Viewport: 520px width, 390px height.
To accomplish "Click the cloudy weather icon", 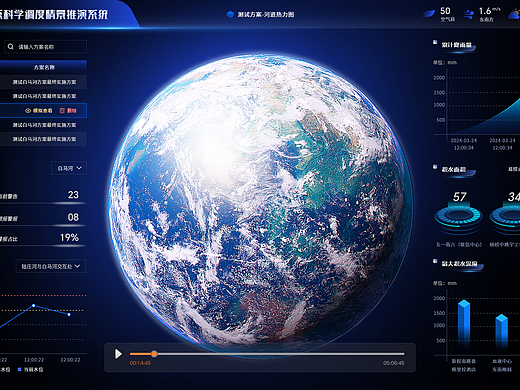I will point(514,14).
